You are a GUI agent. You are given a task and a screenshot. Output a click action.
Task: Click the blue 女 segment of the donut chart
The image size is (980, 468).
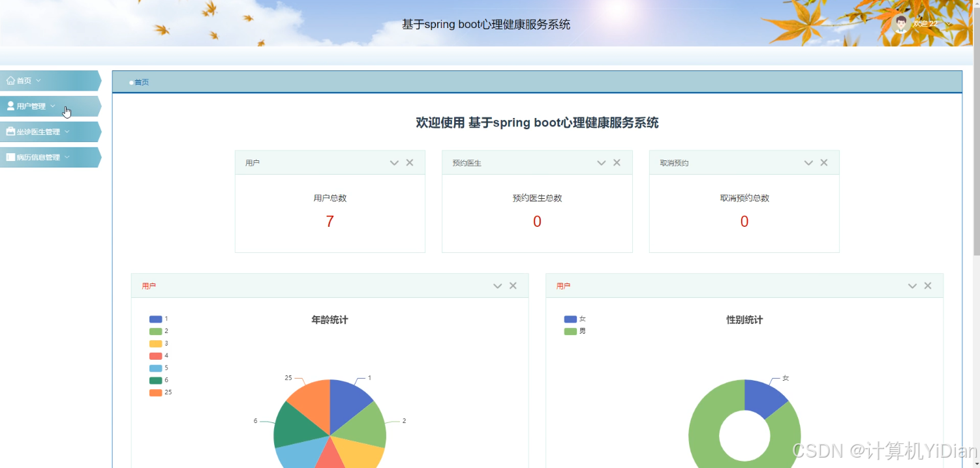tap(761, 398)
